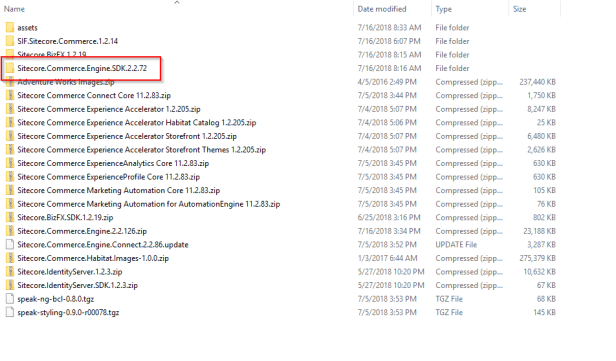Image resolution: width=616 pixels, height=361 pixels.
Task: Click the Accelerator Habitat Catalog zip icon
Action: pos(10,123)
